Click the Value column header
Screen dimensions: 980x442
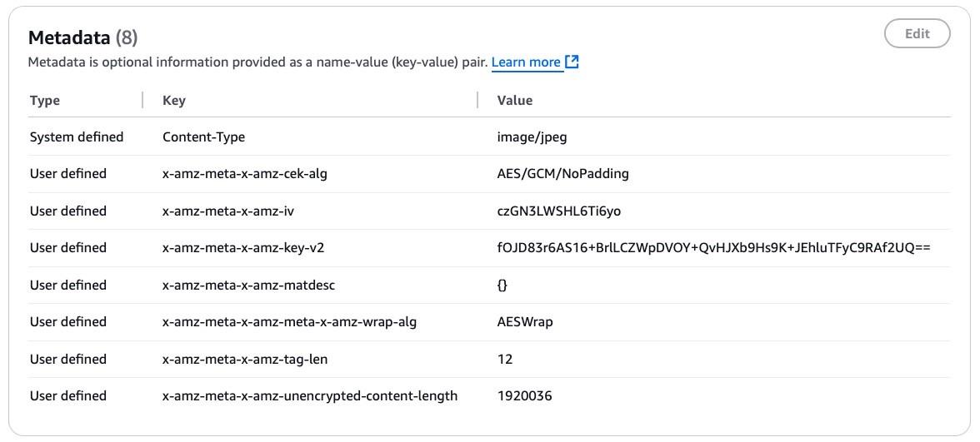tap(514, 101)
